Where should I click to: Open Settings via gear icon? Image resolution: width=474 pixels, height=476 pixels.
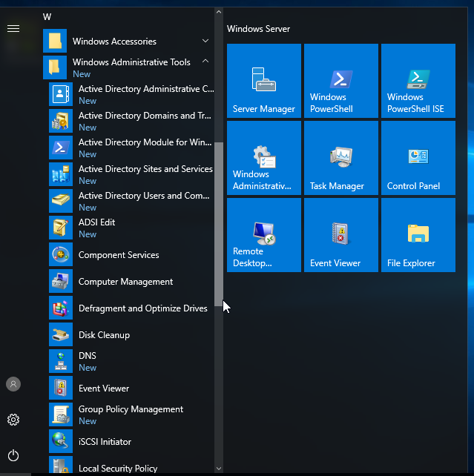(x=13, y=420)
